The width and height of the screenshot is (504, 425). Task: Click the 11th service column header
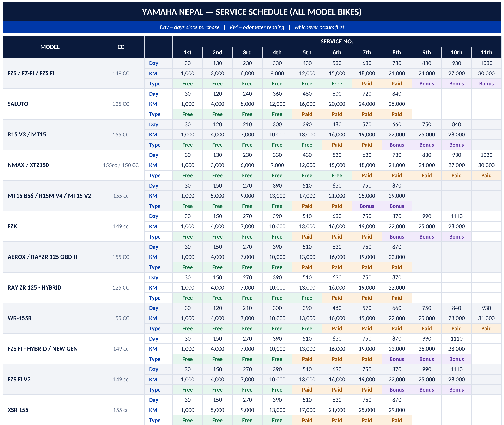coord(486,52)
